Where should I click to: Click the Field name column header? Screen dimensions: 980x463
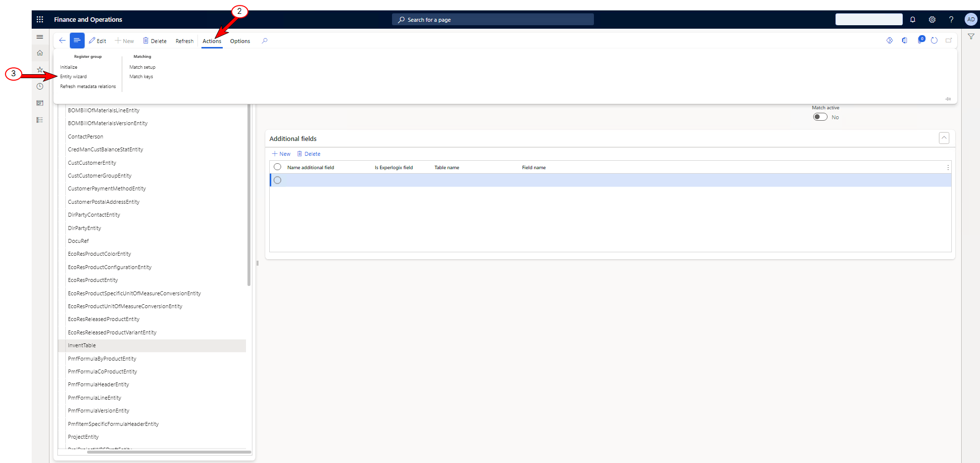click(534, 168)
